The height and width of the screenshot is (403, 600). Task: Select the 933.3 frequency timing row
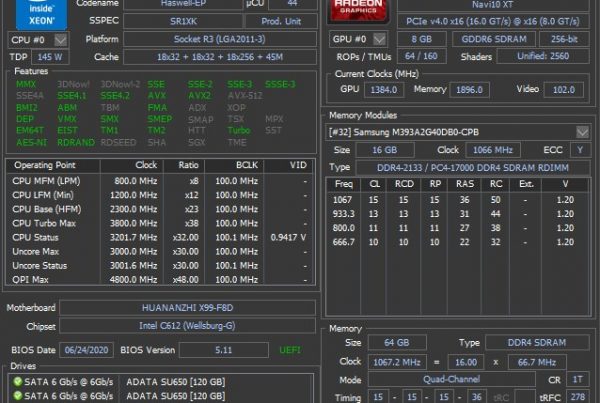tap(457, 214)
